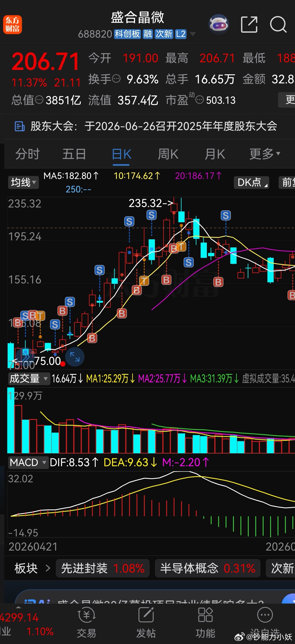Tap the info icon beside 总值
The height and width of the screenshot is (644, 295).
pyautogui.click(x=39, y=100)
